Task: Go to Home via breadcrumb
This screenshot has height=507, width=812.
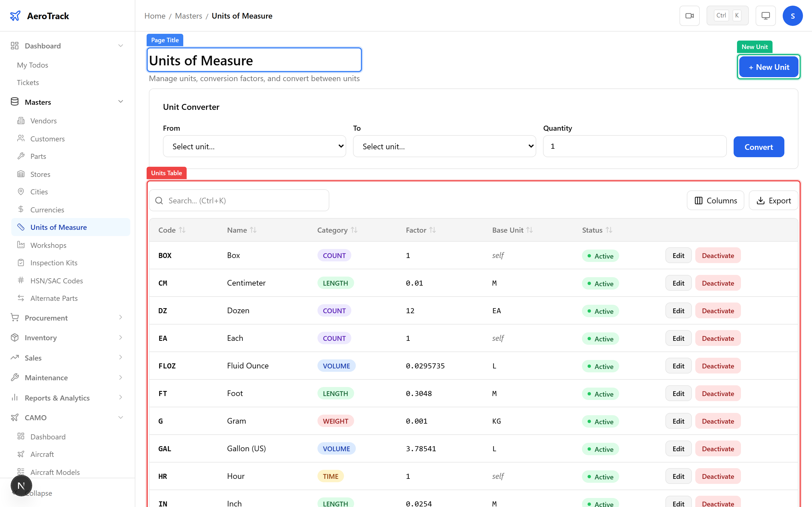Action: [155, 16]
